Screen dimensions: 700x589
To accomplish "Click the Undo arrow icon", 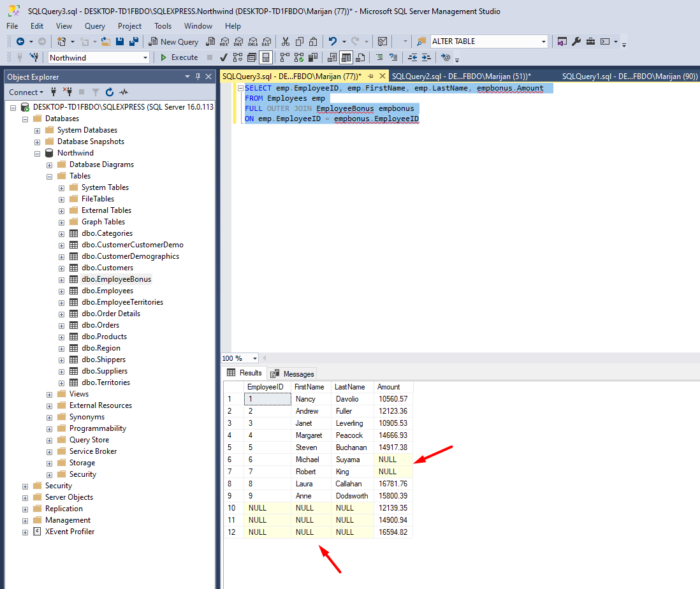I will click(x=333, y=41).
